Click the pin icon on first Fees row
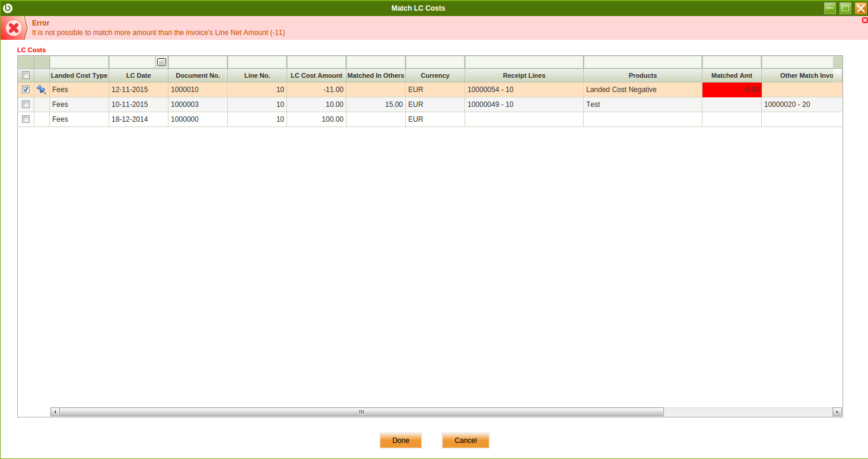868x459 pixels. click(42, 90)
